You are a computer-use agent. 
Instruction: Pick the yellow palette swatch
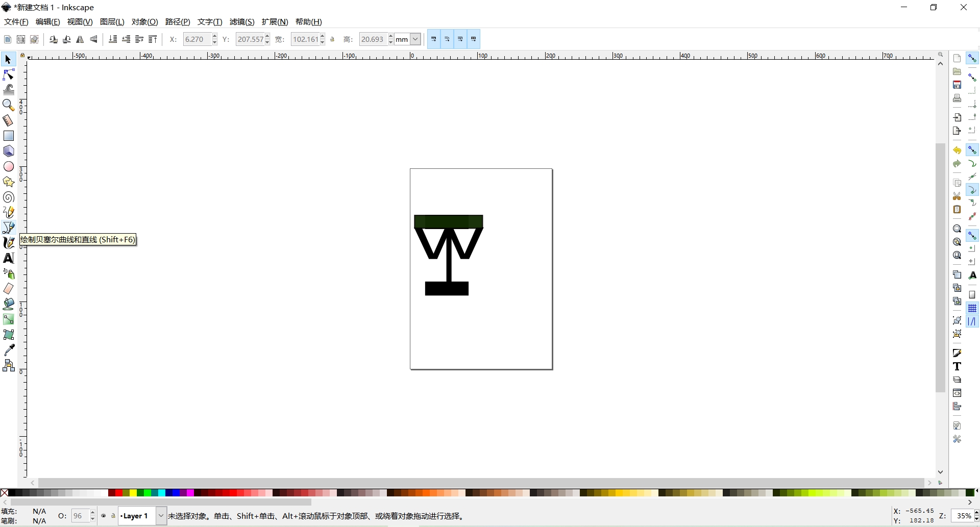133,493
